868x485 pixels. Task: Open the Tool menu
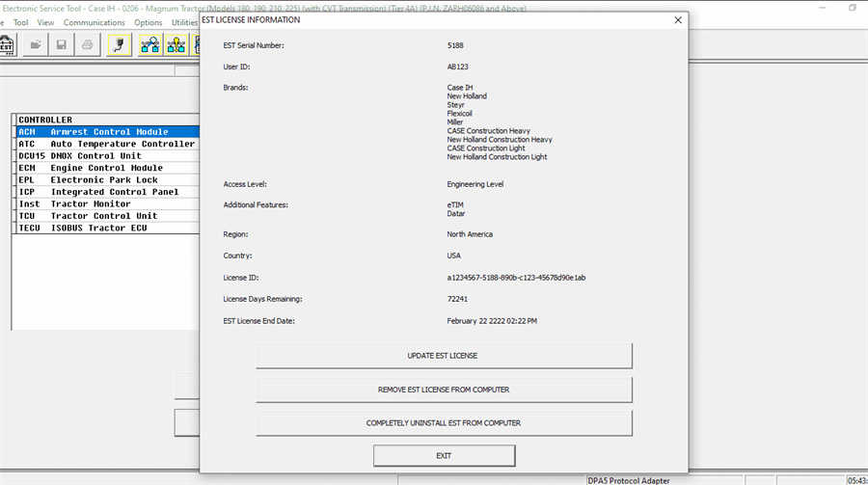click(20, 23)
